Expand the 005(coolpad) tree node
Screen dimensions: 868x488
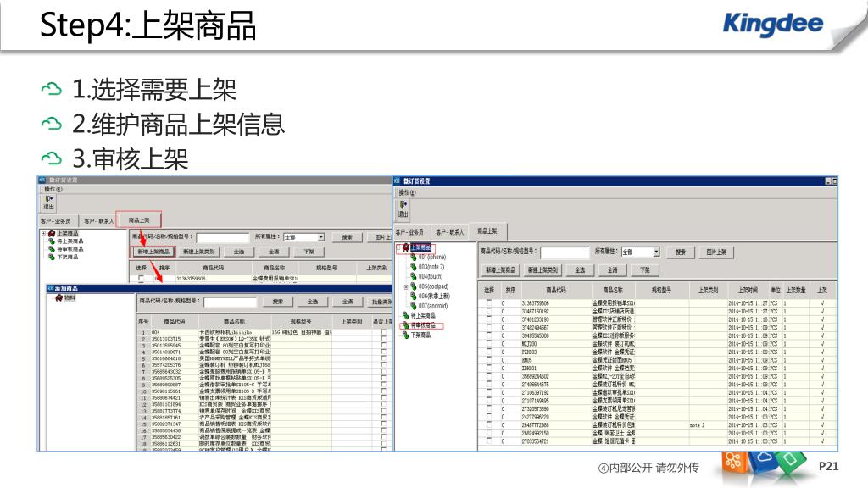click(x=406, y=286)
